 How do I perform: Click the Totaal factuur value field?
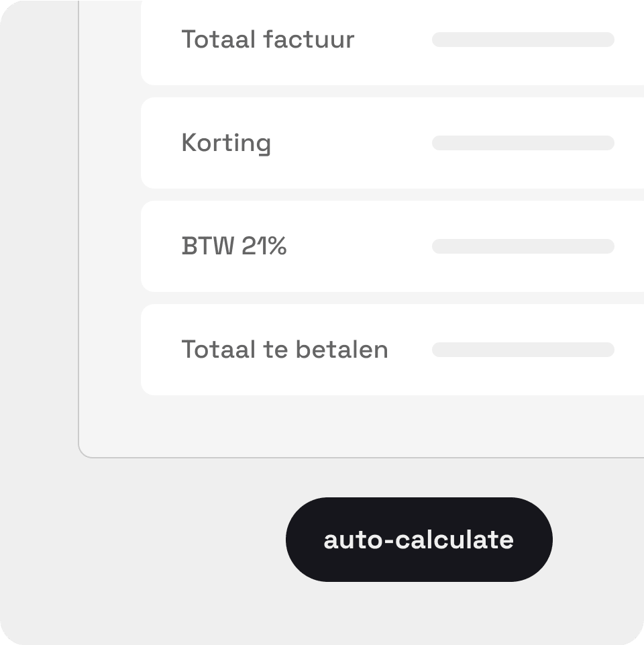[x=523, y=40]
